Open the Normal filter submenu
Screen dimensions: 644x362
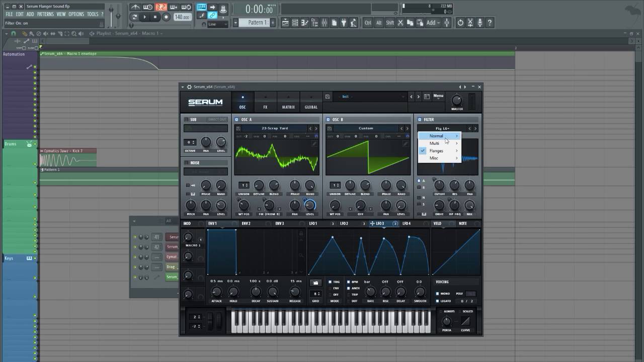coord(440,136)
